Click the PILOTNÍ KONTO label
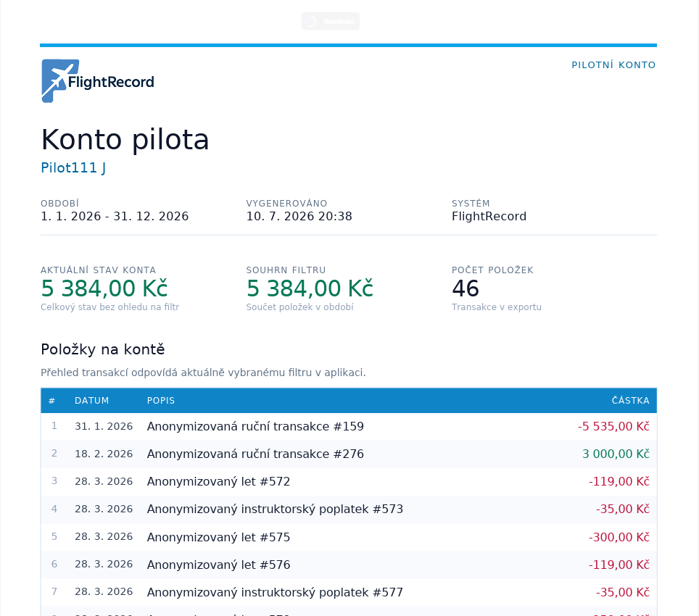699x616 pixels. (613, 65)
